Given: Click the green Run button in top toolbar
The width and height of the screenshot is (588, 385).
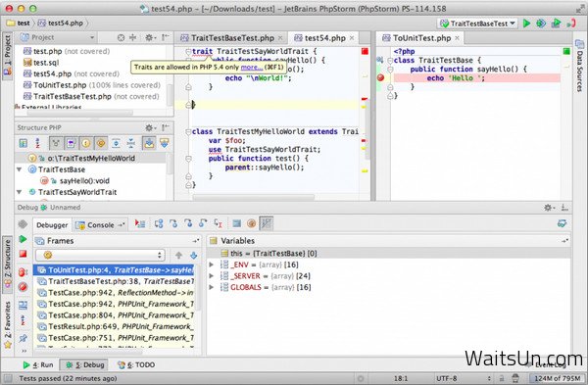Looking at the screenshot, I should click(x=526, y=24).
